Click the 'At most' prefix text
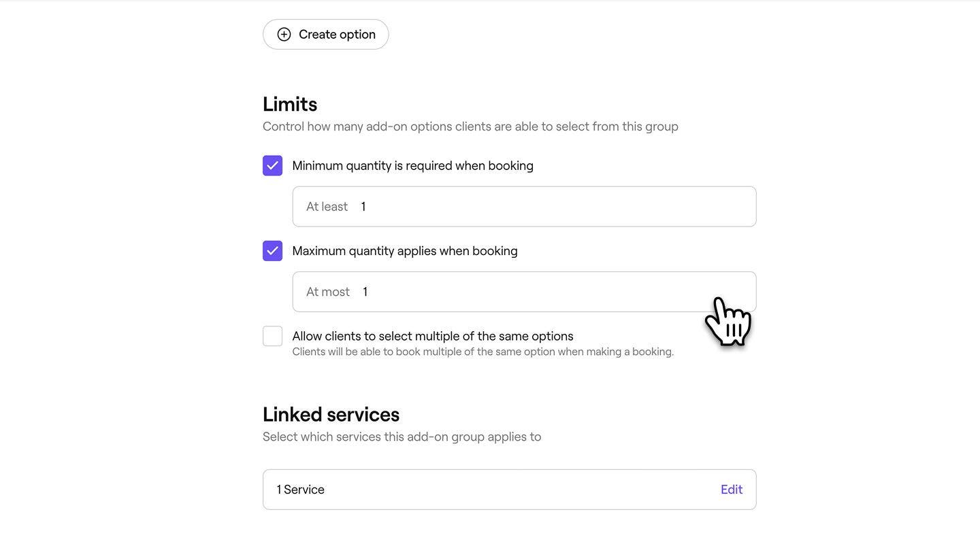The image size is (980, 544). (x=328, y=292)
